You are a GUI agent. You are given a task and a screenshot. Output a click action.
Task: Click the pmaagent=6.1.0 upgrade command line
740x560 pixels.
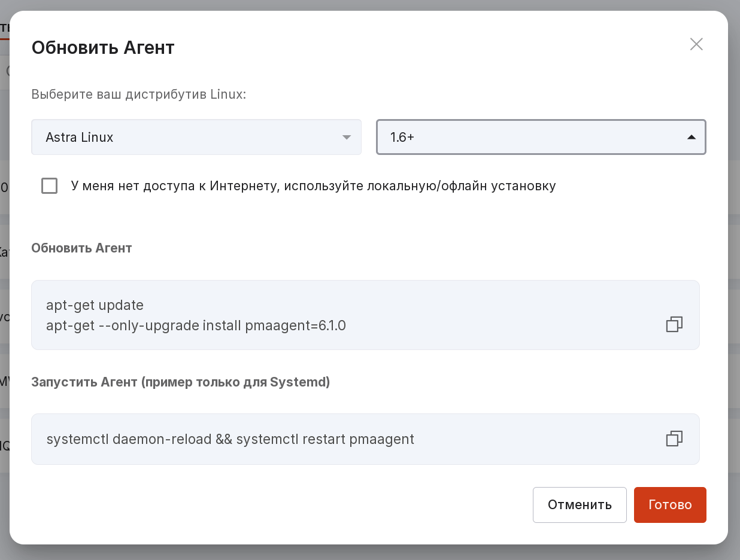(196, 326)
